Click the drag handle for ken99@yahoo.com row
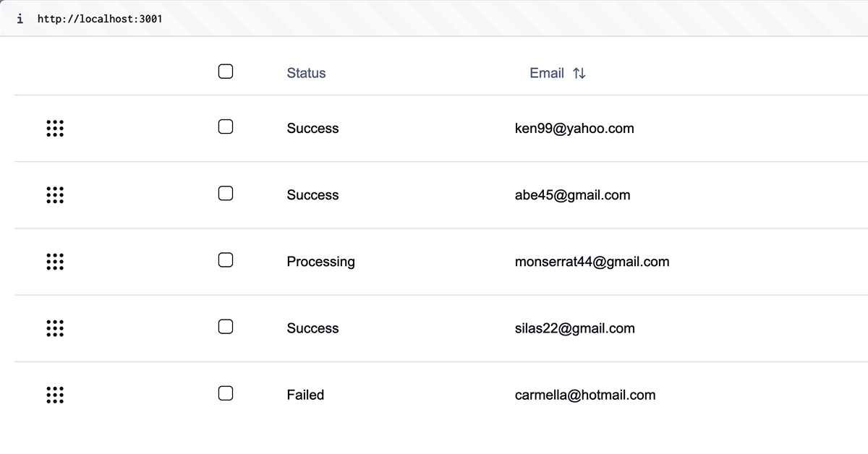868x454 pixels. (x=55, y=129)
